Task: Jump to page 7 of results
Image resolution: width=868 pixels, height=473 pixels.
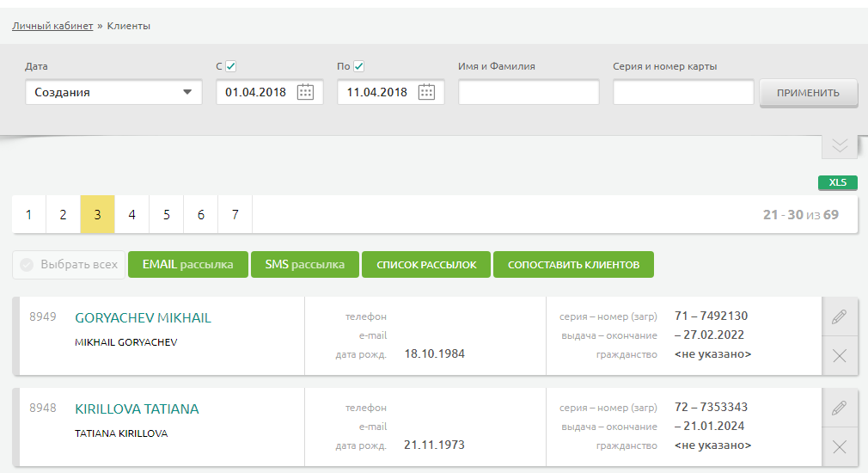Action: tap(235, 215)
